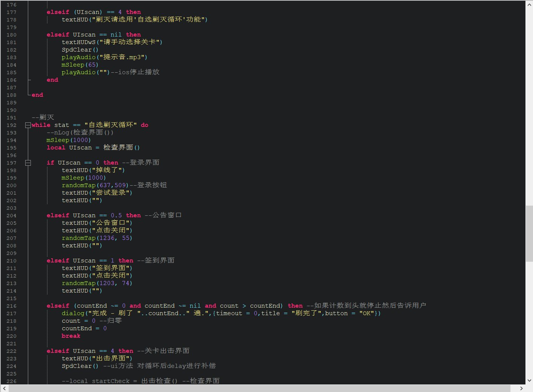
Task: Click 'mSleep(1000)' on line 199
Action: pos(84,178)
